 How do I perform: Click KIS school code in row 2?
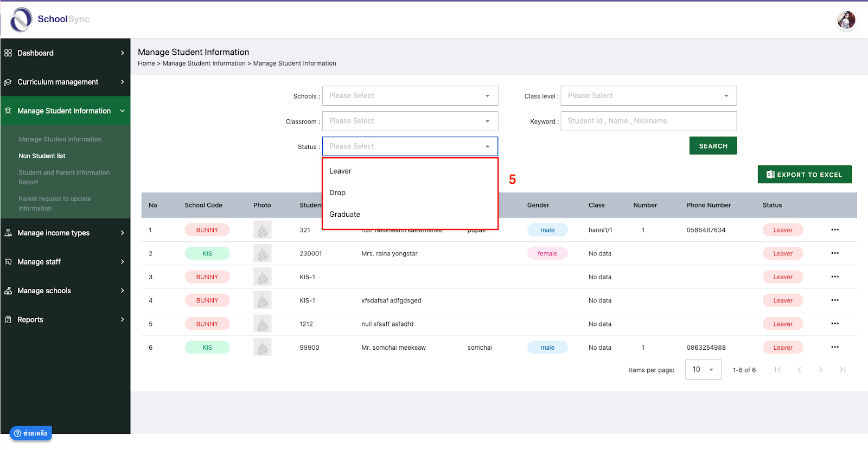(207, 253)
